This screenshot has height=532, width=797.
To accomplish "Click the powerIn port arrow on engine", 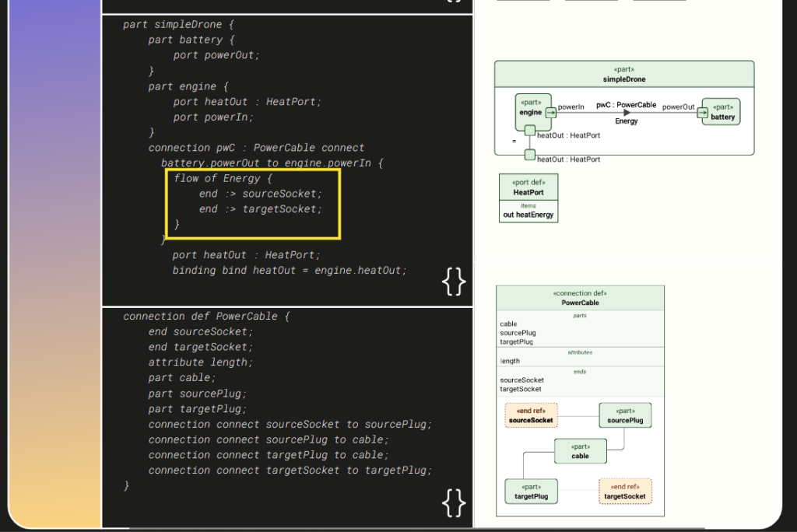I will (550, 113).
